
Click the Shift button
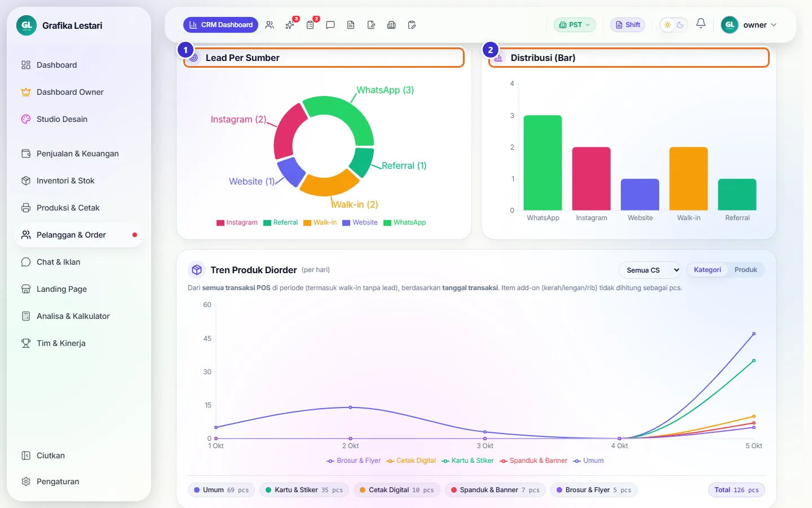[x=628, y=25]
